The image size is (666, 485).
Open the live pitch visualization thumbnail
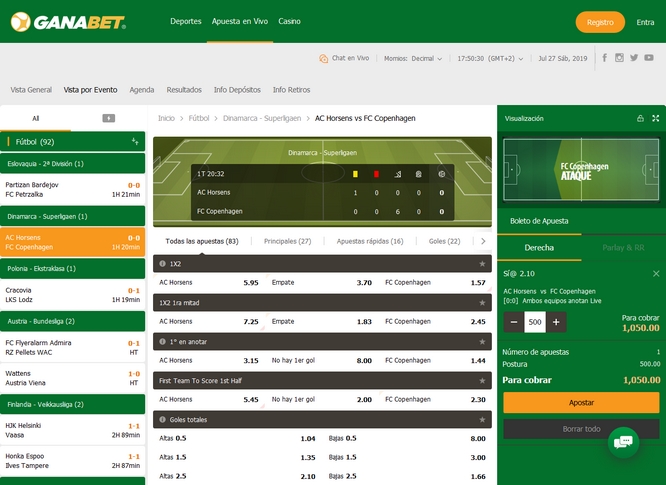[x=581, y=169]
